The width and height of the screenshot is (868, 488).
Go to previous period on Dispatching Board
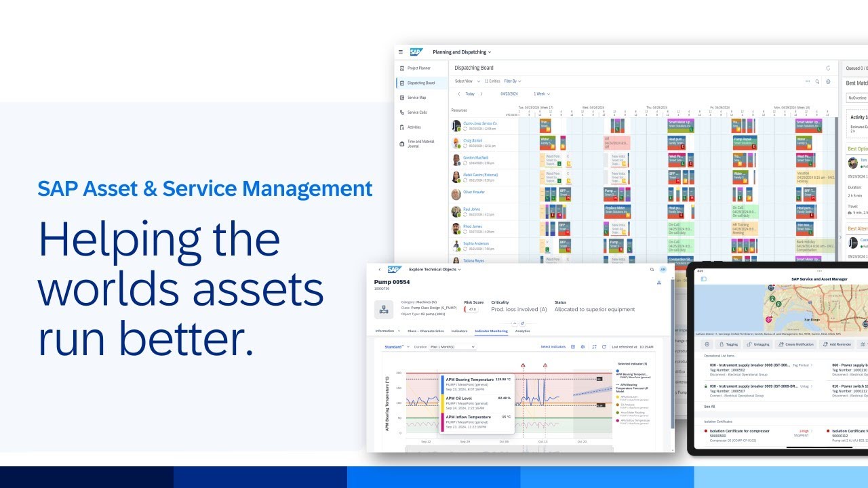tap(458, 94)
